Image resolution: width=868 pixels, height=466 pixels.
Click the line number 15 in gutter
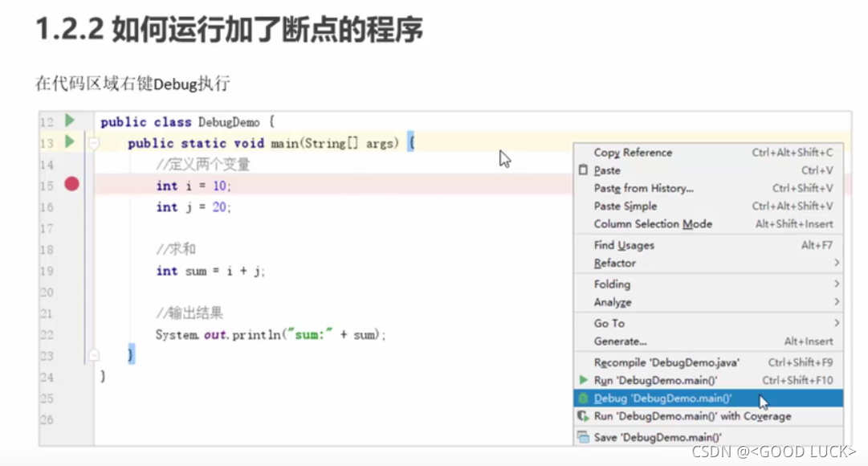click(47, 186)
